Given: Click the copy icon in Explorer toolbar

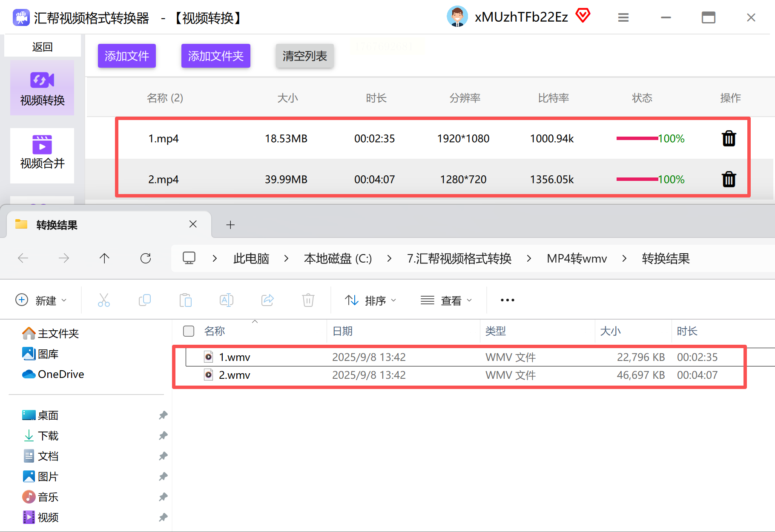Looking at the screenshot, I should (x=145, y=300).
